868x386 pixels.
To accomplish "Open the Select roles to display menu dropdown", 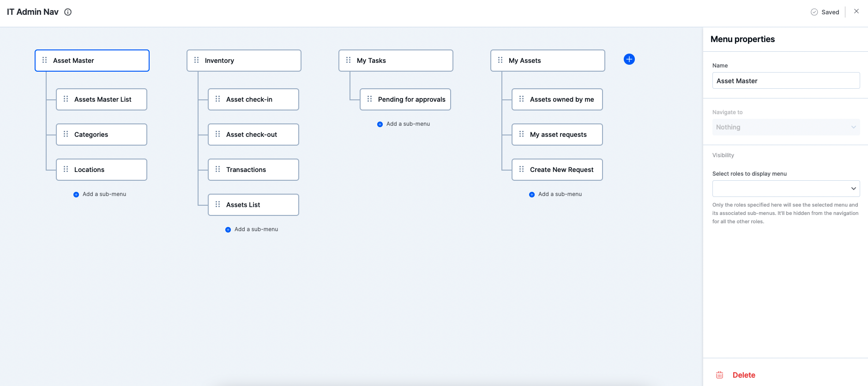I will [x=786, y=189].
